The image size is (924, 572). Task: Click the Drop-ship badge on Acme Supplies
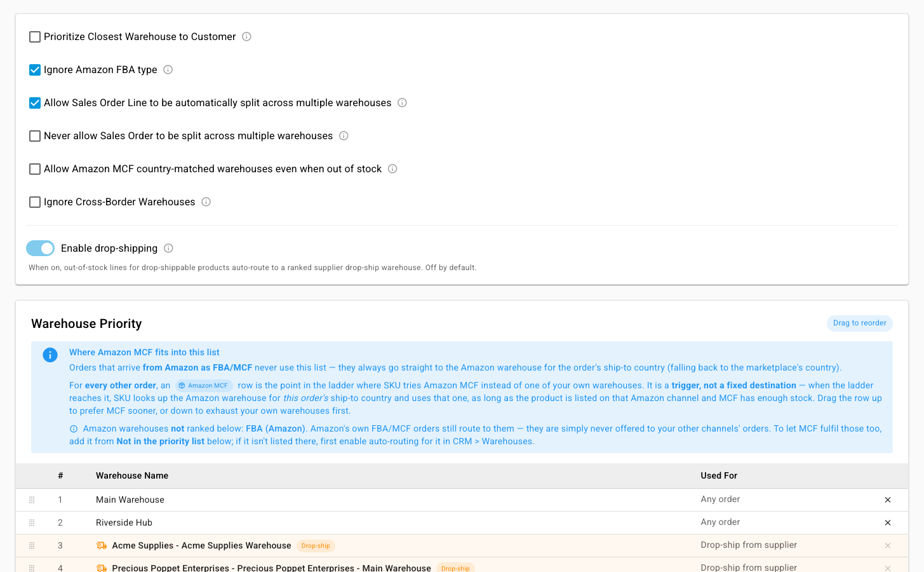pos(316,546)
